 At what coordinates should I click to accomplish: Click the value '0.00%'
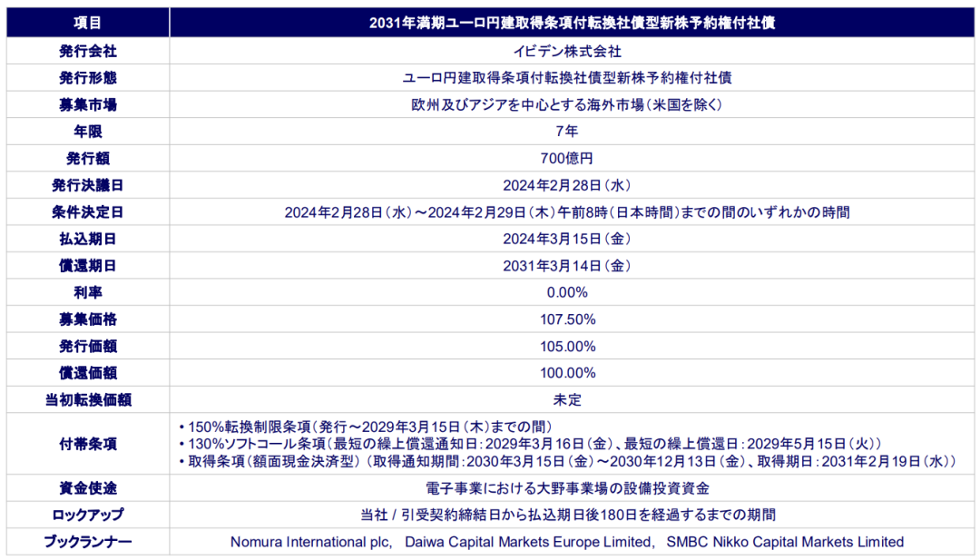point(567,292)
